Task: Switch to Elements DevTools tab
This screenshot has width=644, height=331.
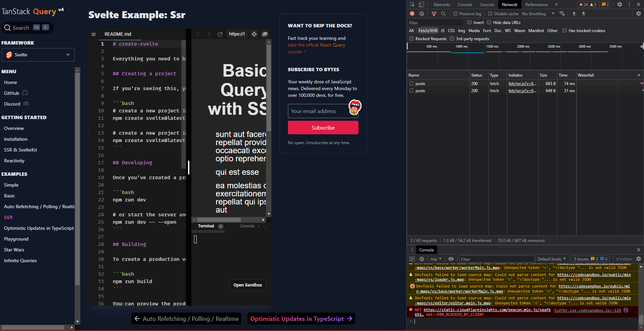Action: pos(442,5)
